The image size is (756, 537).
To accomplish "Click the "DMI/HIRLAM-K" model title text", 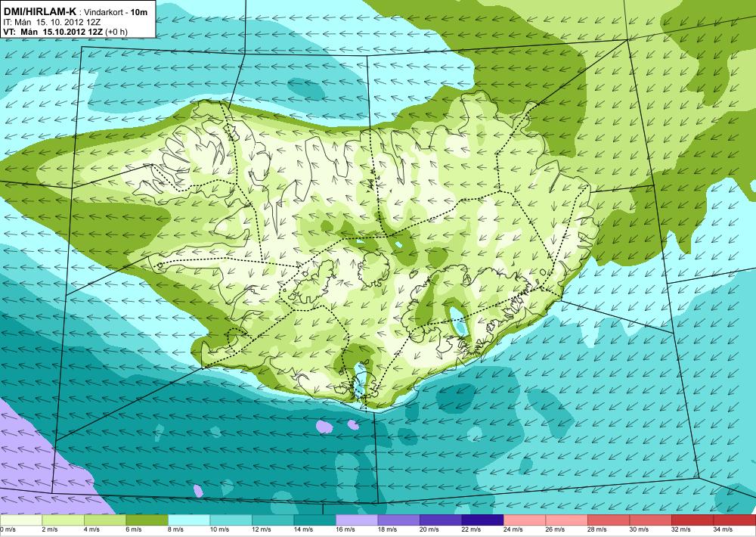I will pos(39,11).
